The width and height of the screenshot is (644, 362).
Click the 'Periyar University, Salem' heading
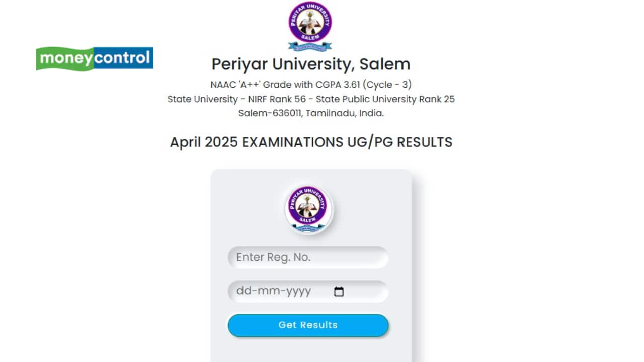(310, 64)
